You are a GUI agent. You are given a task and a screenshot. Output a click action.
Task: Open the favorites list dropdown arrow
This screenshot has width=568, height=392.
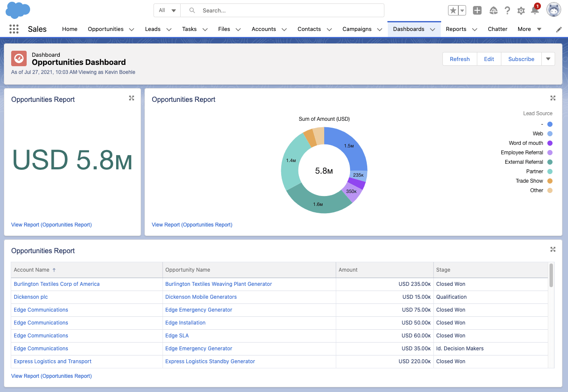pos(462,9)
